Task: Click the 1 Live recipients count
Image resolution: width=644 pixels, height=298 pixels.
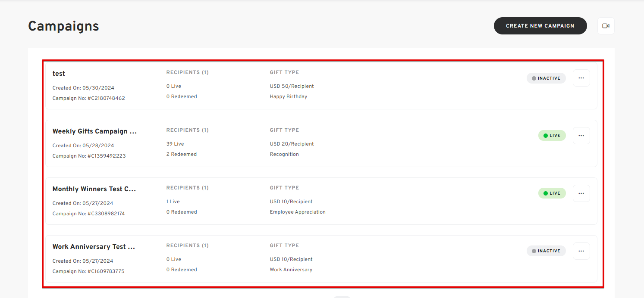Action: tap(173, 202)
